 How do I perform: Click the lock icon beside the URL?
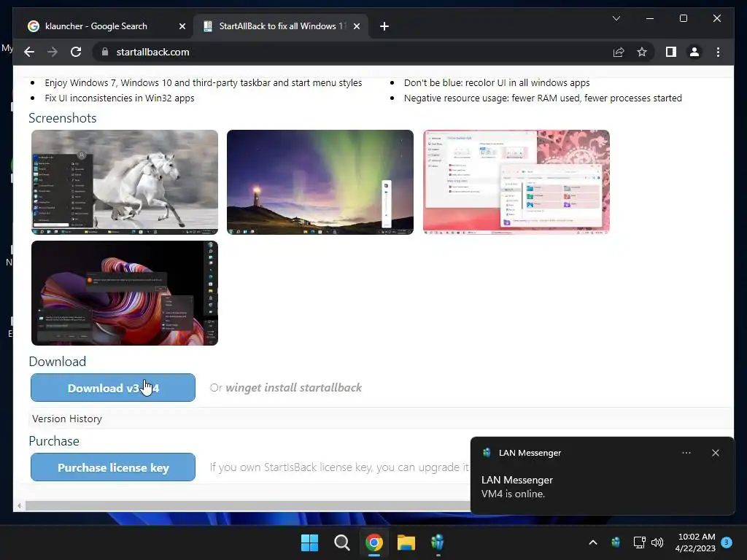coord(105,52)
